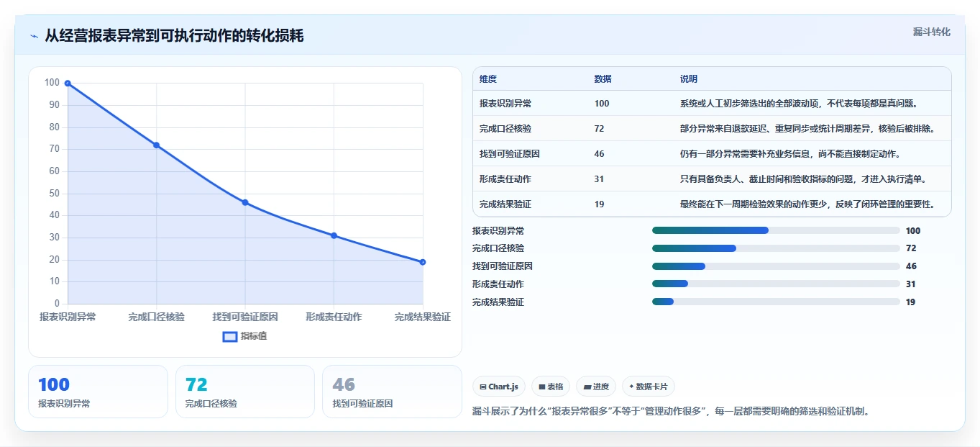Click the lightning icon beside the header title
The height and width of the screenshot is (447, 980).
(34, 36)
